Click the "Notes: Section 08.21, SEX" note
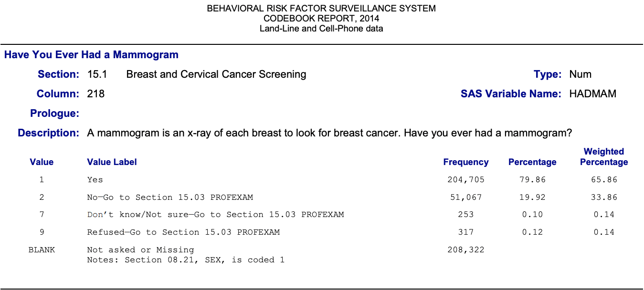The height and width of the screenshot is (290, 644). point(185,260)
